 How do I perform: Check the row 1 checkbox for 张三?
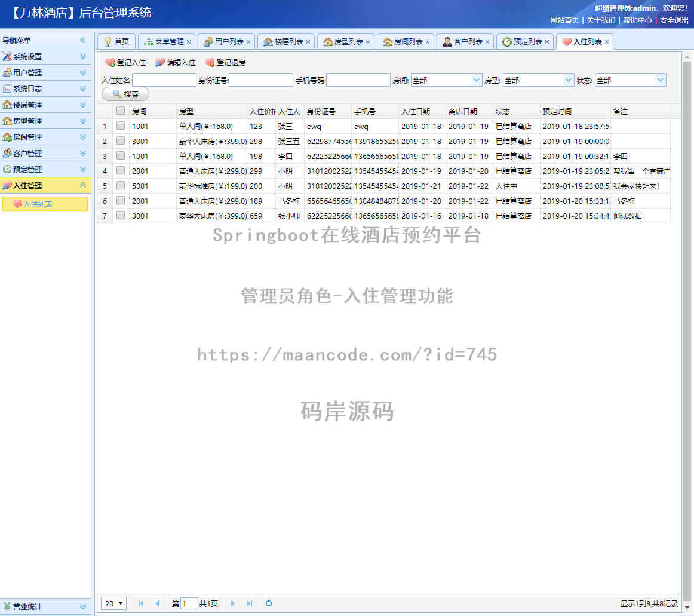click(x=121, y=125)
